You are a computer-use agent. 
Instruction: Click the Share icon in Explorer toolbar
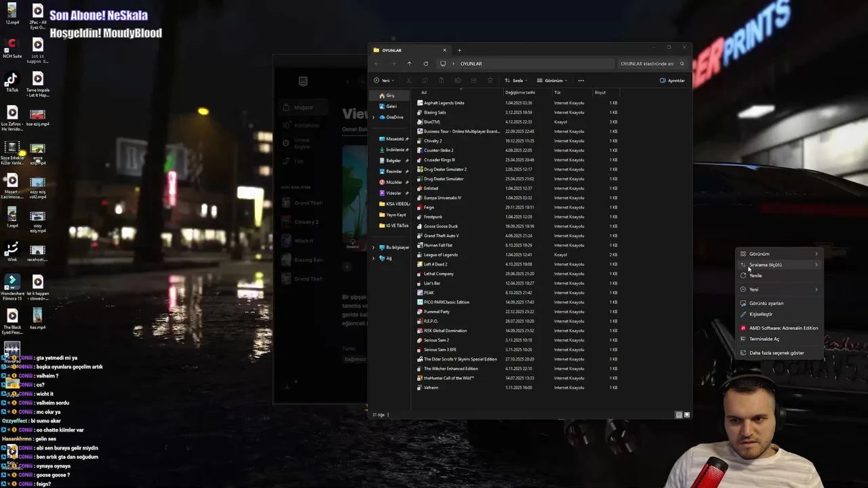pos(474,81)
